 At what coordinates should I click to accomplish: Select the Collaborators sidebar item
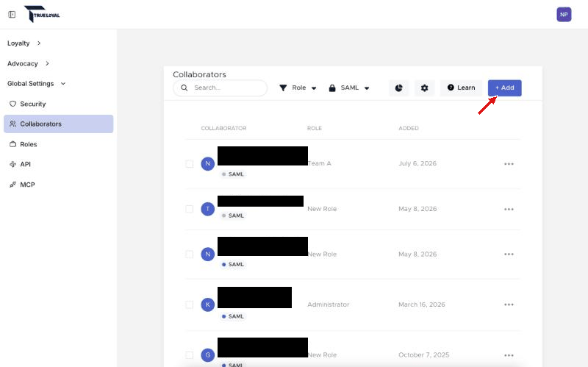[x=59, y=124]
